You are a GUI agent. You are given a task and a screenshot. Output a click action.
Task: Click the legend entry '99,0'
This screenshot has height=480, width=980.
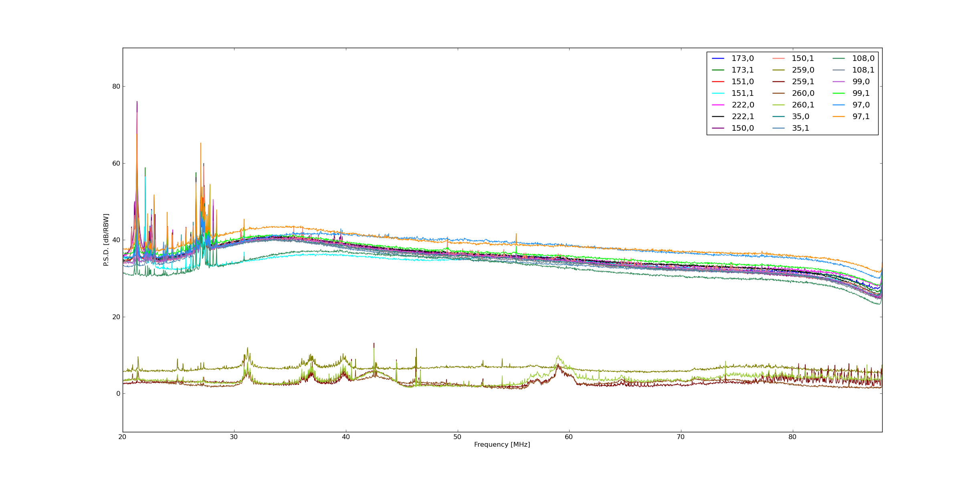[x=851, y=82]
